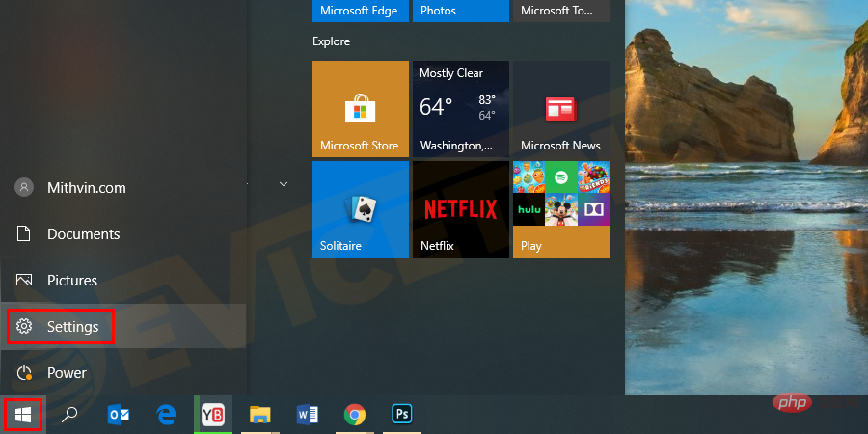Open the Documents folder shortcut

pyautogui.click(x=83, y=234)
